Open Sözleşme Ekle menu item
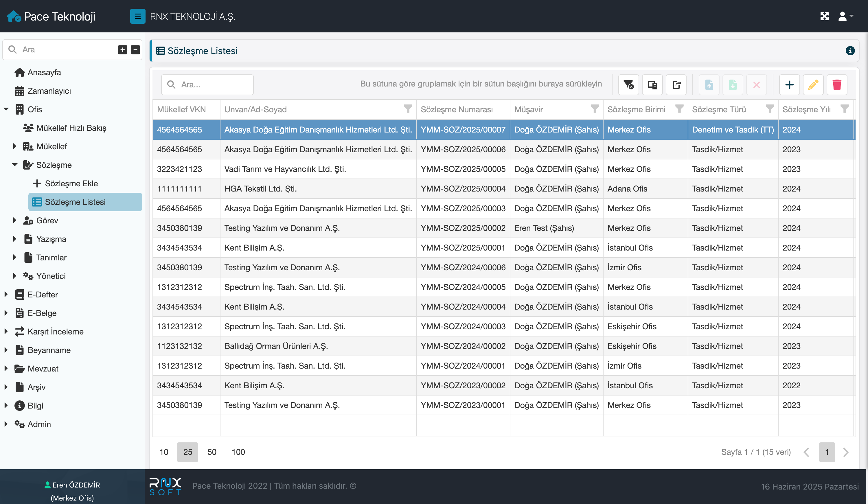 point(71,183)
